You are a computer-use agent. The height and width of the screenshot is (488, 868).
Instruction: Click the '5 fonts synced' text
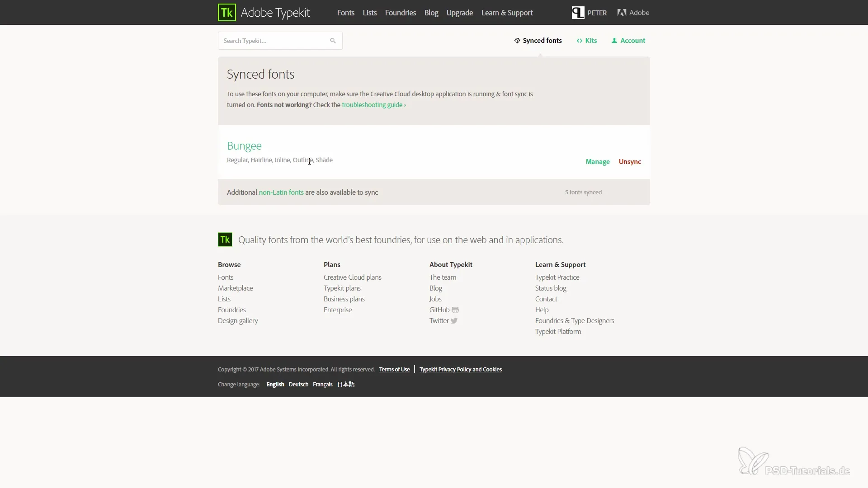pos(583,192)
